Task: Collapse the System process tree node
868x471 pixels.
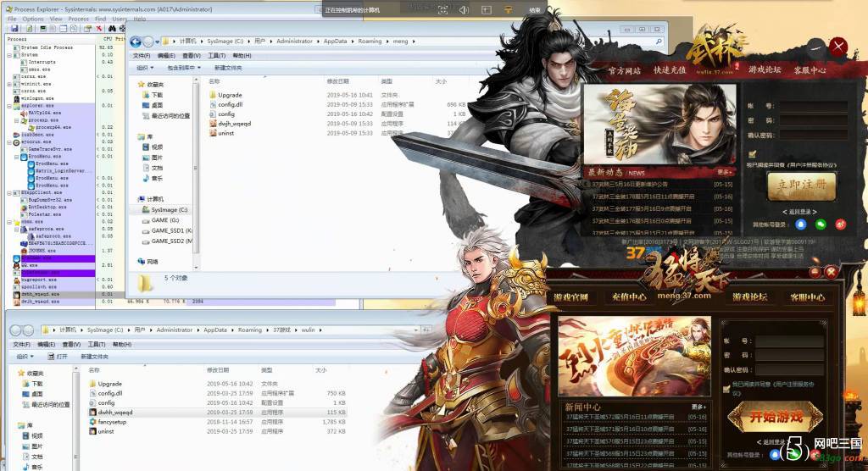Action: click(x=9, y=55)
